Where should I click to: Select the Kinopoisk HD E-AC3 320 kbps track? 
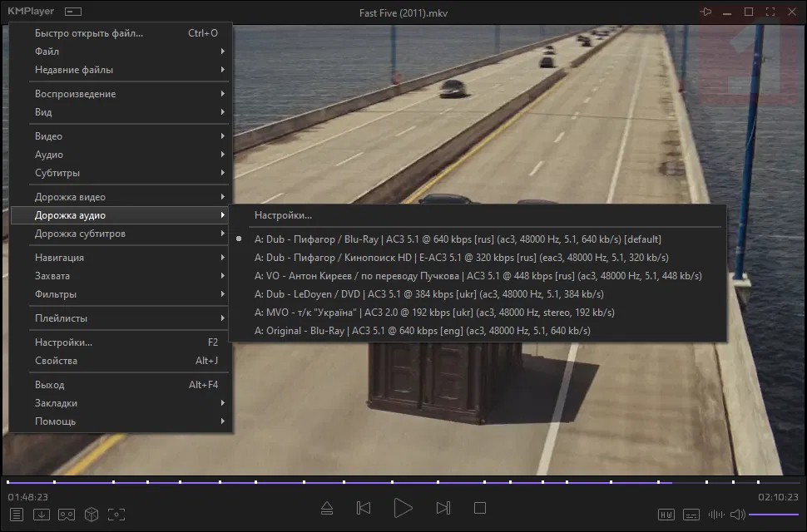pyautogui.click(x=478, y=258)
